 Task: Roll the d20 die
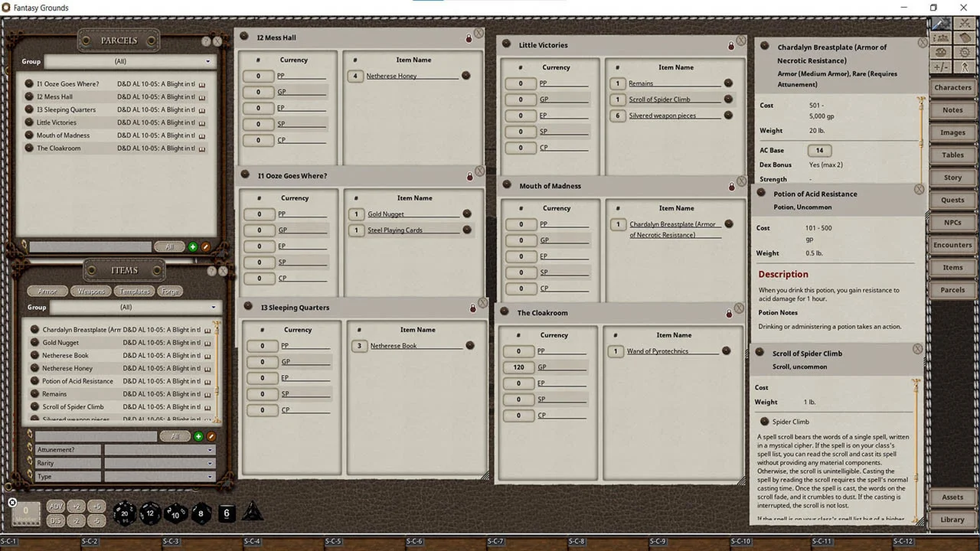(x=125, y=514)
